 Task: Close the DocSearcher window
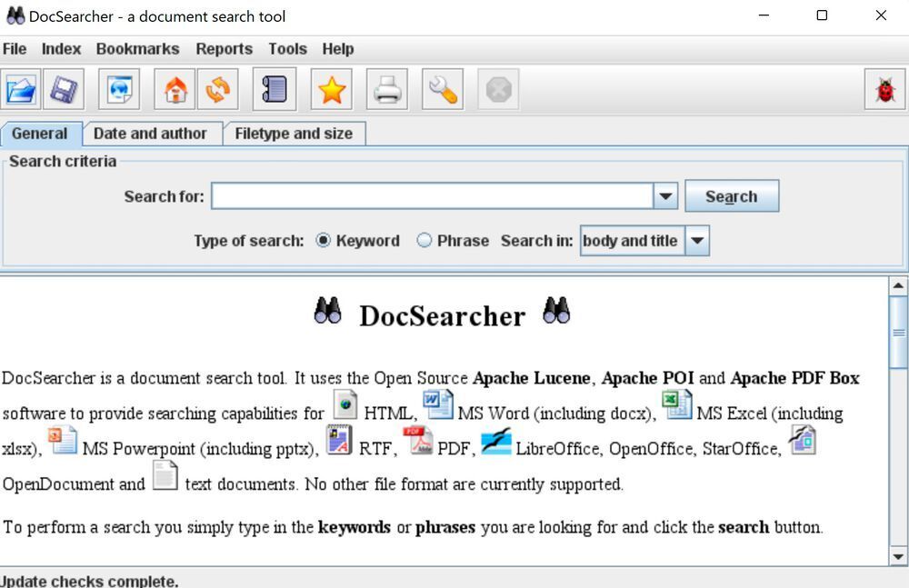click(881, 15)
